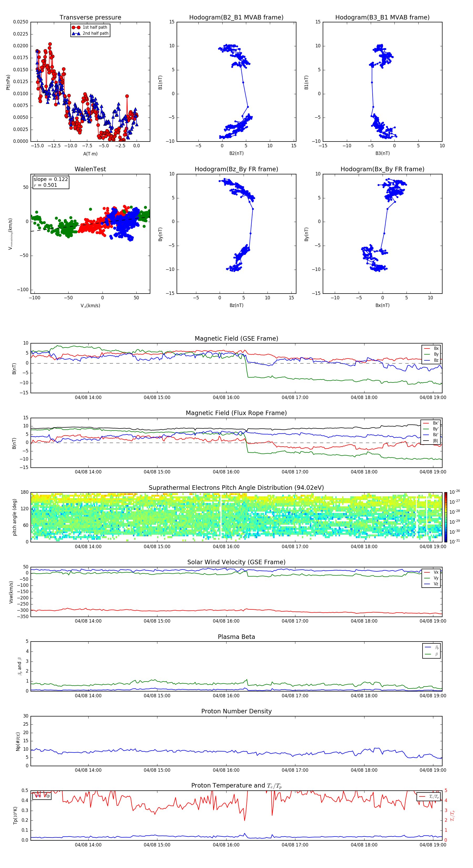The width and height of the screenshot is (473, 868).
Task: Click the V_A(km/s) x-axis label
Action: click(90, 306)
